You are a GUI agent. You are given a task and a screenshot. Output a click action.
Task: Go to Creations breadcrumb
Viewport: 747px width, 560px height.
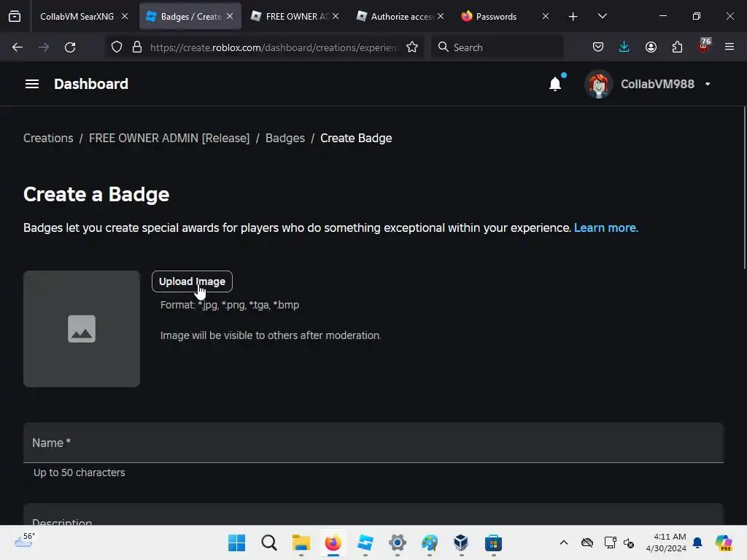point(48,138)
